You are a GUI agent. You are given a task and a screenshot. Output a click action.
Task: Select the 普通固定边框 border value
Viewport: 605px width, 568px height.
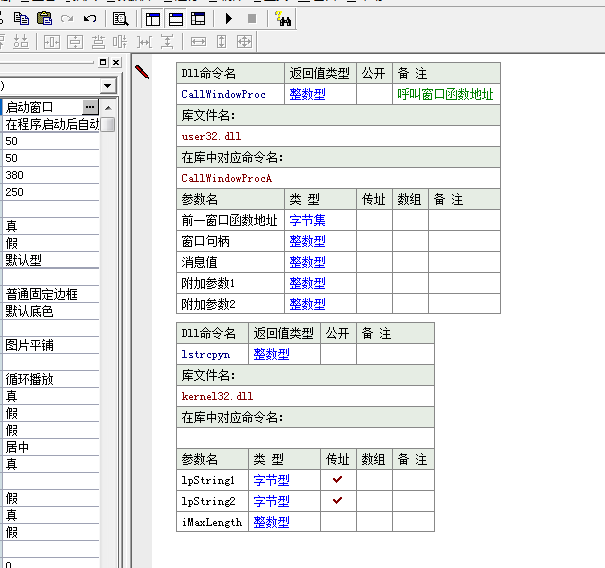click(51, 294)
